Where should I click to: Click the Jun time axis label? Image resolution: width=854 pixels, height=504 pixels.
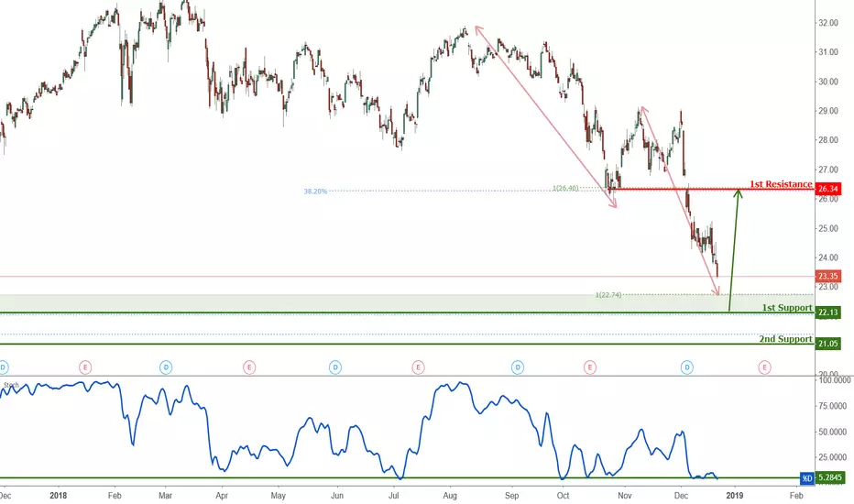click(337, 495)
